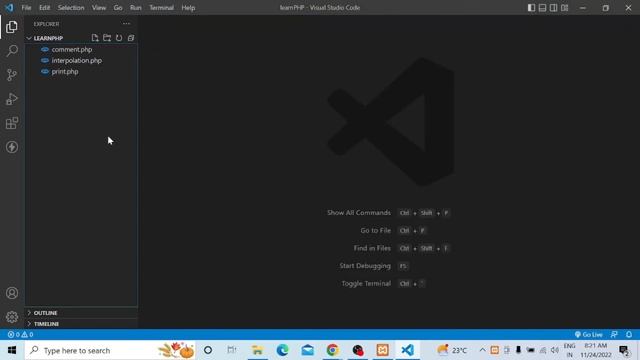The height and width of the screenshot is (360, 640).
Task: Open the Edit menu
Action: click(44, 8)
